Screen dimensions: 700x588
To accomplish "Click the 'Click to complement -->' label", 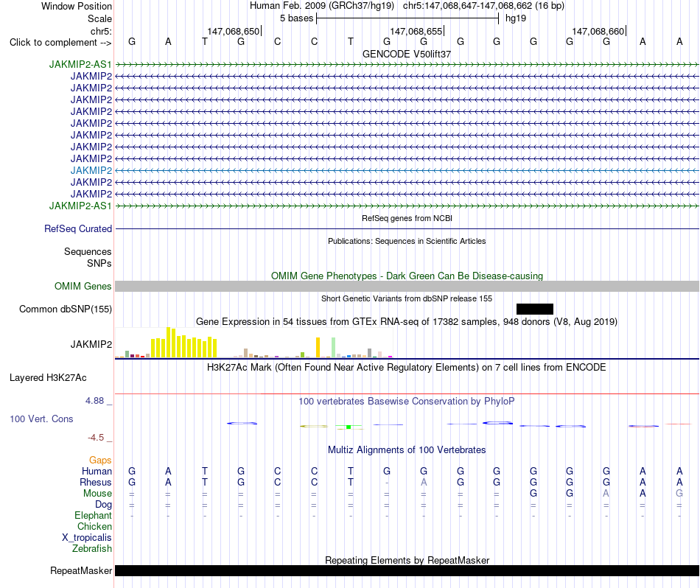I will [60, 43].
